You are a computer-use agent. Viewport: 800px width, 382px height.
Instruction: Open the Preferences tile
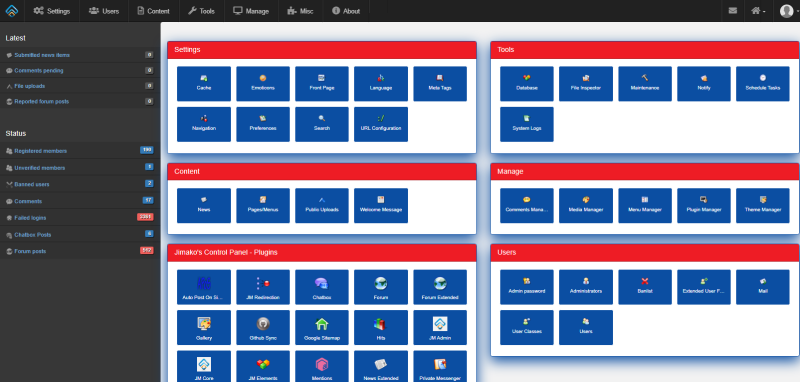click(263, 124)
